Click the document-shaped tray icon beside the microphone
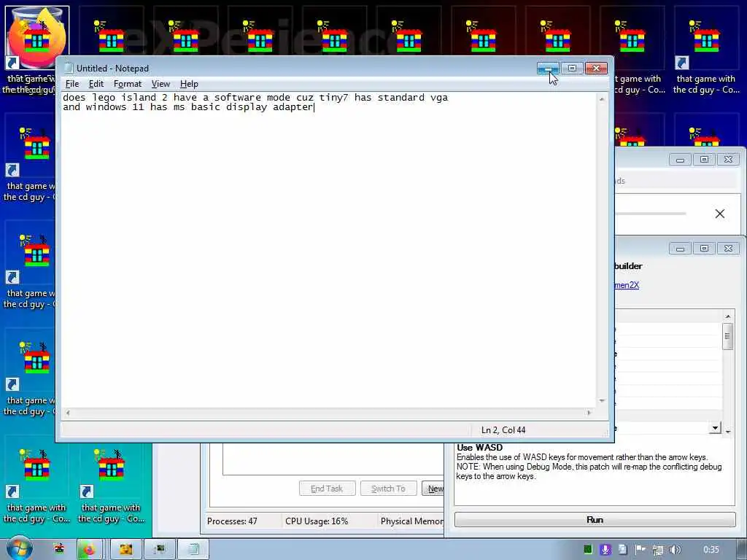 tap(623, 550)
